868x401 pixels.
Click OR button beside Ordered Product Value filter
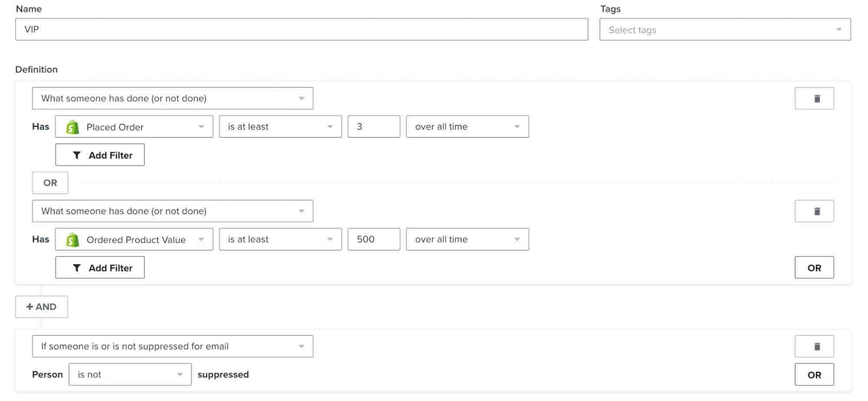(x=814, y=268)
